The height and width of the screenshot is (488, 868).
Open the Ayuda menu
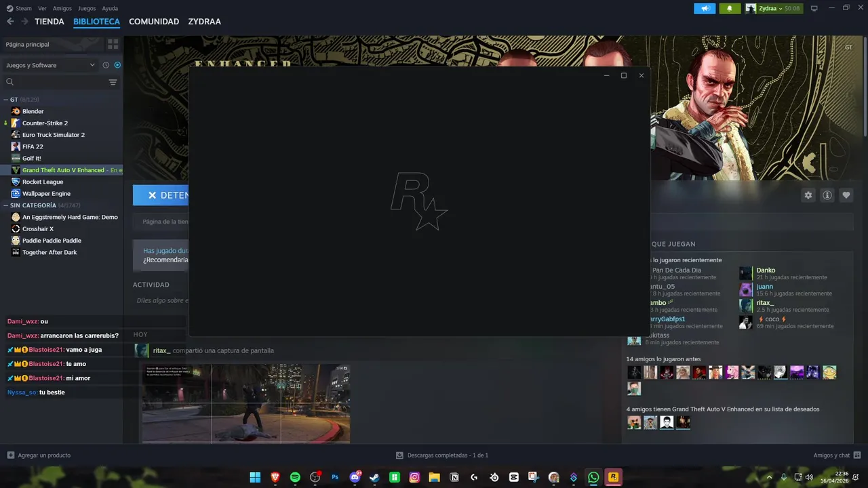point(110,8)
